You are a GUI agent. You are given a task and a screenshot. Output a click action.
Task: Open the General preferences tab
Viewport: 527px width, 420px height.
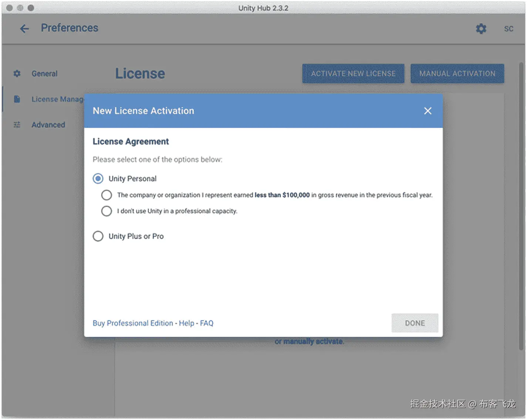(44, 74)
